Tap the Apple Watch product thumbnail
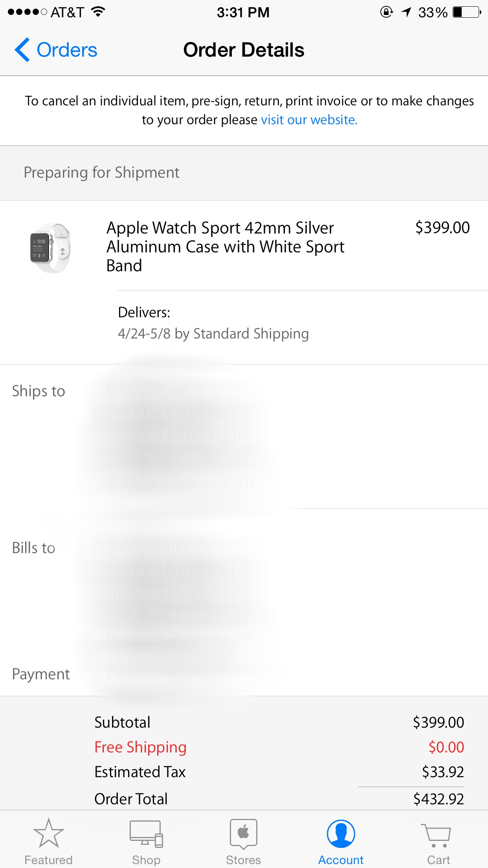Viewport: 488px width, 868px height. click(50, 248)
